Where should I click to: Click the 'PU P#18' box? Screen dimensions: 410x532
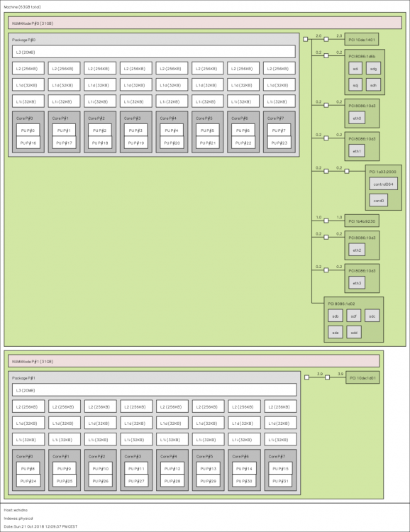(x=100, y=143)
